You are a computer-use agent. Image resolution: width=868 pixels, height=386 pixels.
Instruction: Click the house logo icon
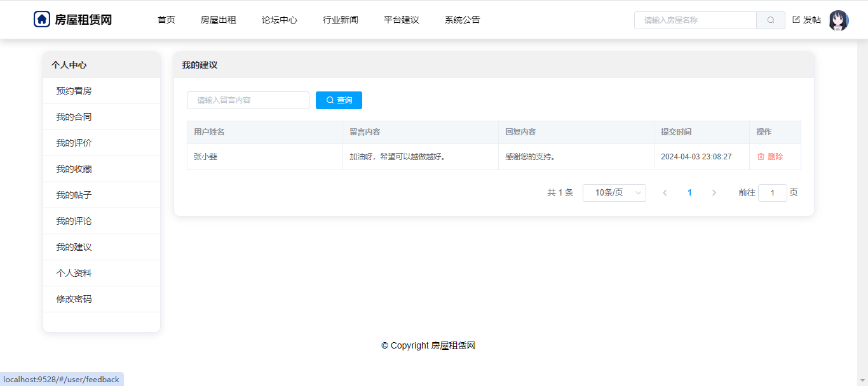pyautogui.click(x=42, y=20)
